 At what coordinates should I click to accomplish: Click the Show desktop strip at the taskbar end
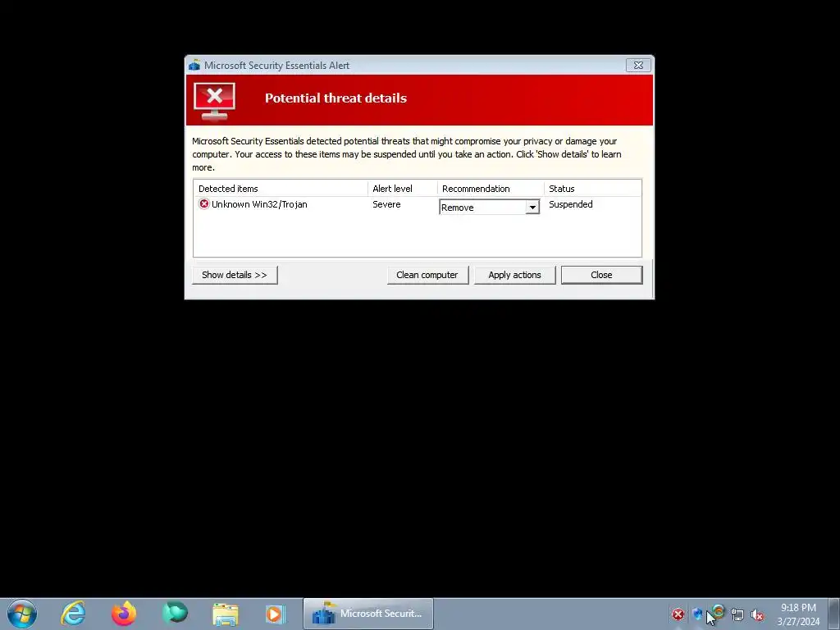coord(833,614)
